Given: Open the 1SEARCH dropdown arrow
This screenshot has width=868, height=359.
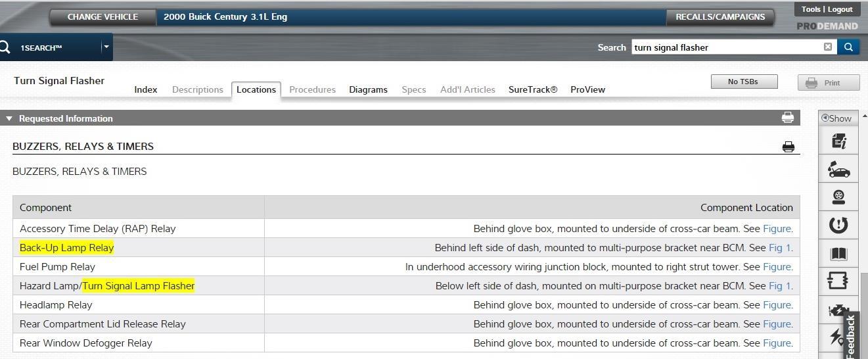Looking at the screenshot, I should point(105,47).
